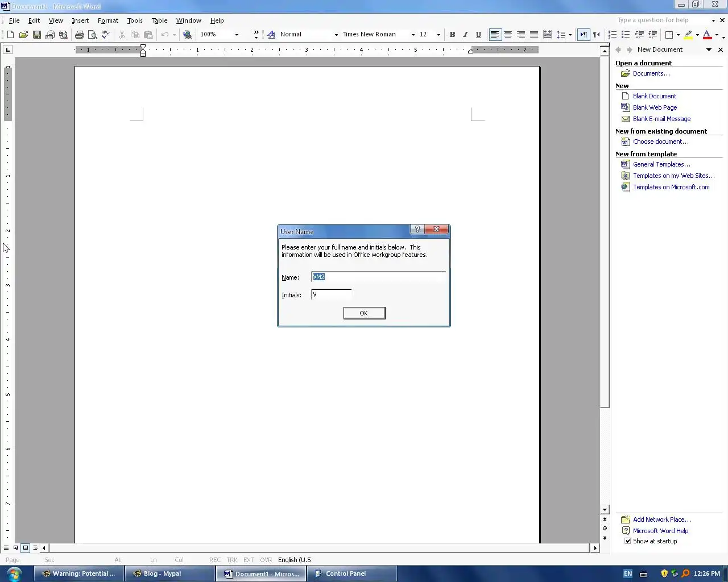Open Microsoft Word Help link
Screen dimensions: 728x582
coord(660,531)
